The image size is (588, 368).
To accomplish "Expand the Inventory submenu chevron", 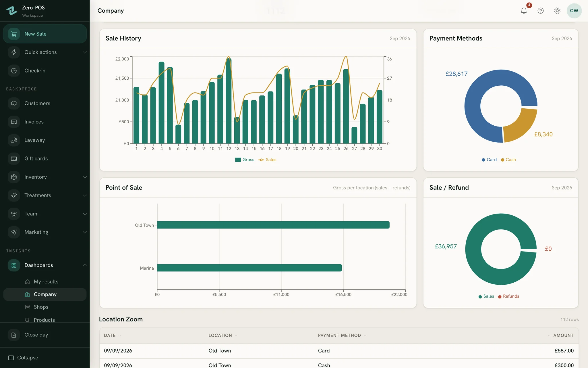I will coord(85,177).
